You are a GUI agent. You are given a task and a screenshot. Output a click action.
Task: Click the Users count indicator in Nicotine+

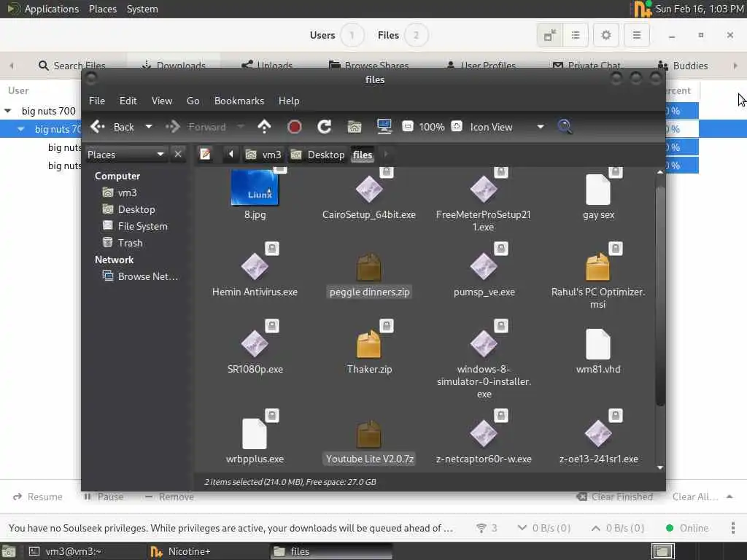click(x=352, y=35)
